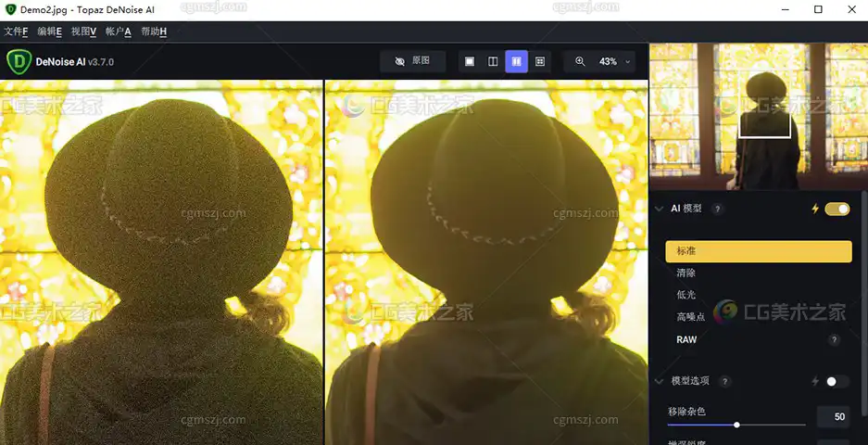The width and height of the screenshot is (868, 445).
Task: Collapse the AI 模型 section
Action: pos(660,210)
